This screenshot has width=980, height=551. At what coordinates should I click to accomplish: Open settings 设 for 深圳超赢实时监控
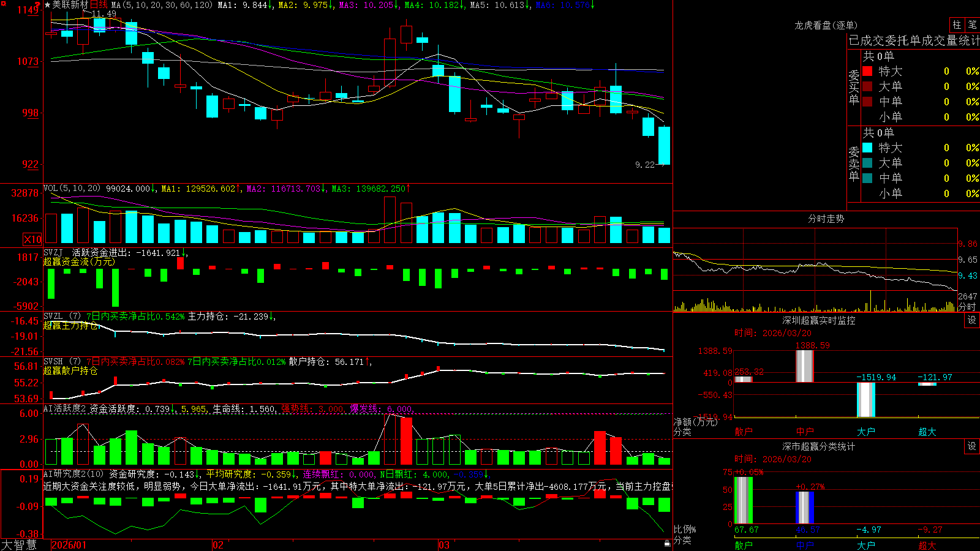tap(972, 320)
